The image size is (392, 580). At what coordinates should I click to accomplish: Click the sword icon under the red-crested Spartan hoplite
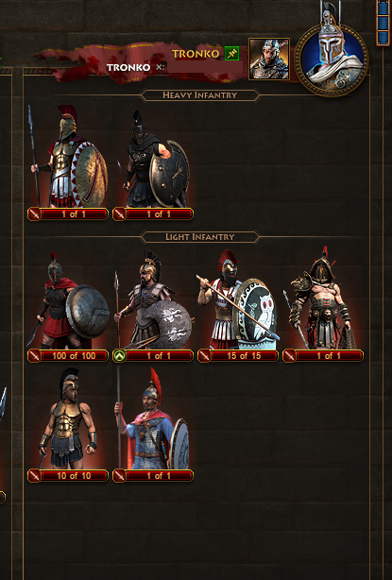tap(34, 214)
